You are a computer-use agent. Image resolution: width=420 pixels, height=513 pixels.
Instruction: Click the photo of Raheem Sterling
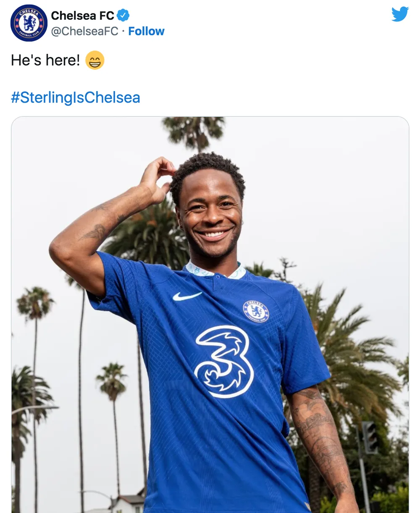tap(210, 315)
